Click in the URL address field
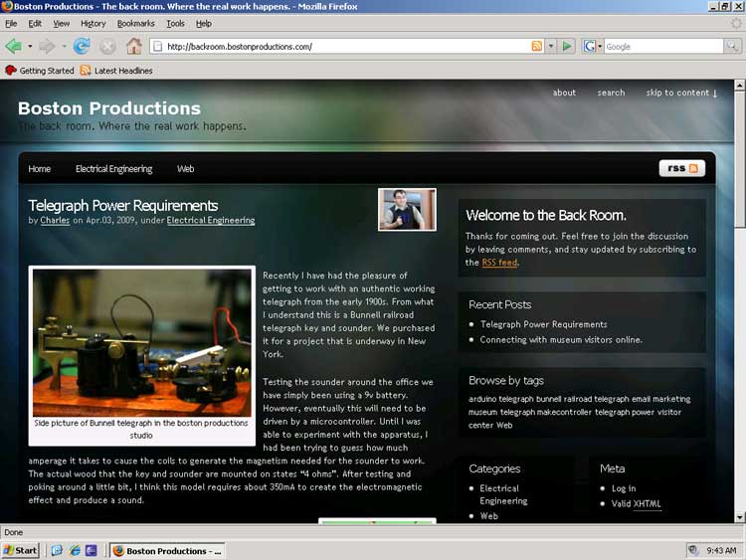746x560 pixels. click(x=347, y=46)
